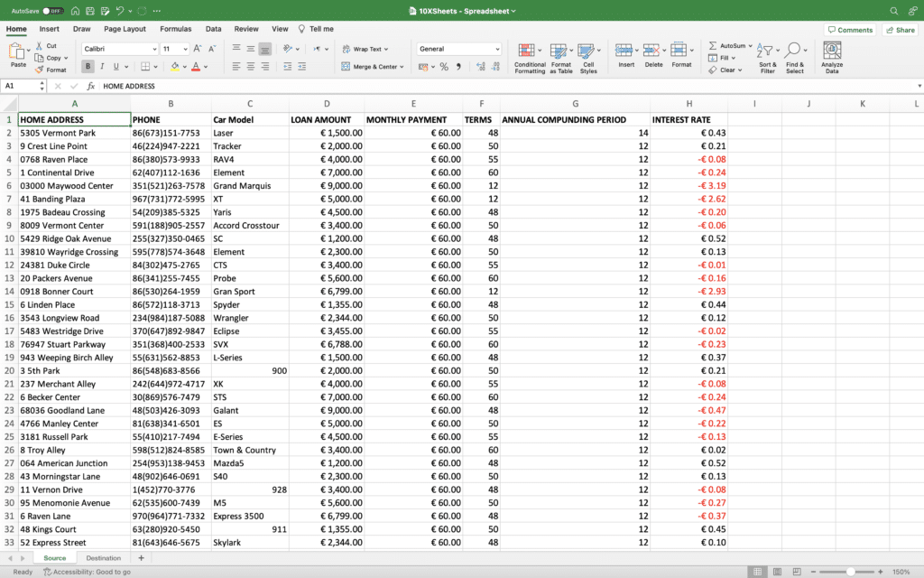
Task: Apply Format as Table
Action: pos(559,56)
